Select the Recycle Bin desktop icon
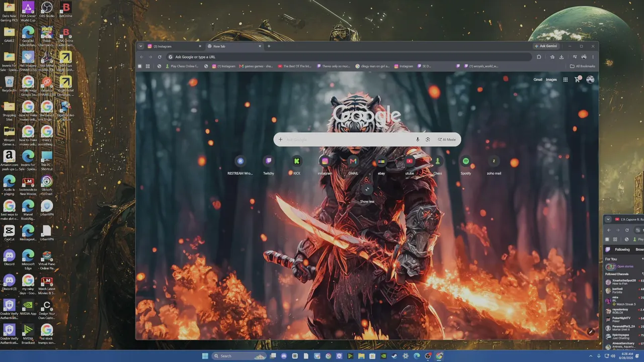This screenshot has width=644, height=362. pos(9,84)
